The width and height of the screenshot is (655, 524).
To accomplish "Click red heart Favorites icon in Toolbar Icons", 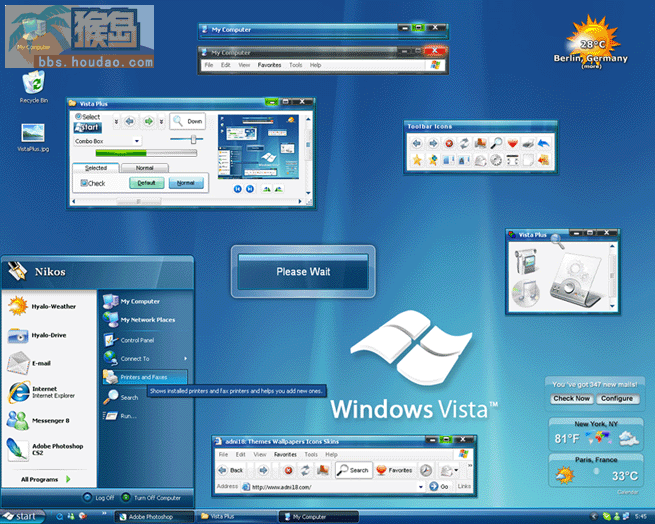I will [x=513, y=143].
